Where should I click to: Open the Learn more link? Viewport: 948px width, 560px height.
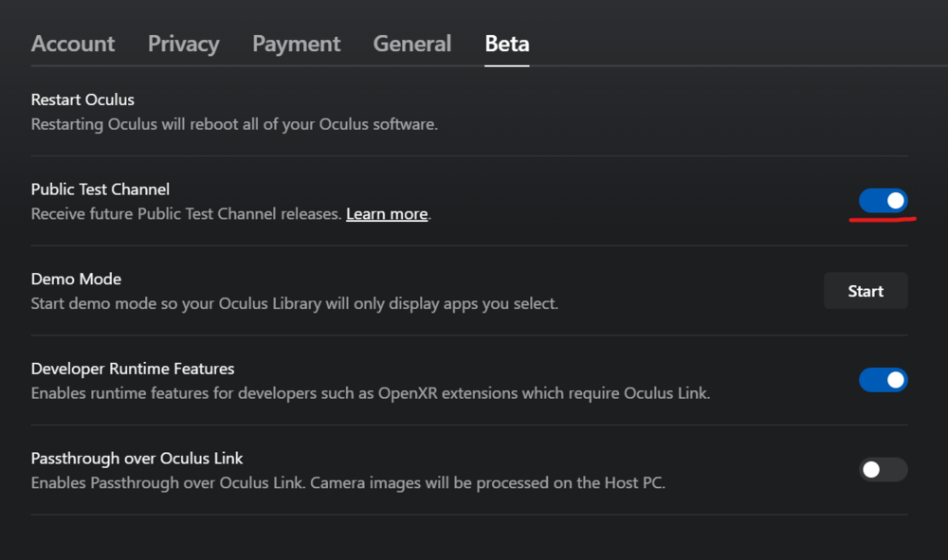(x=386, y=214)
